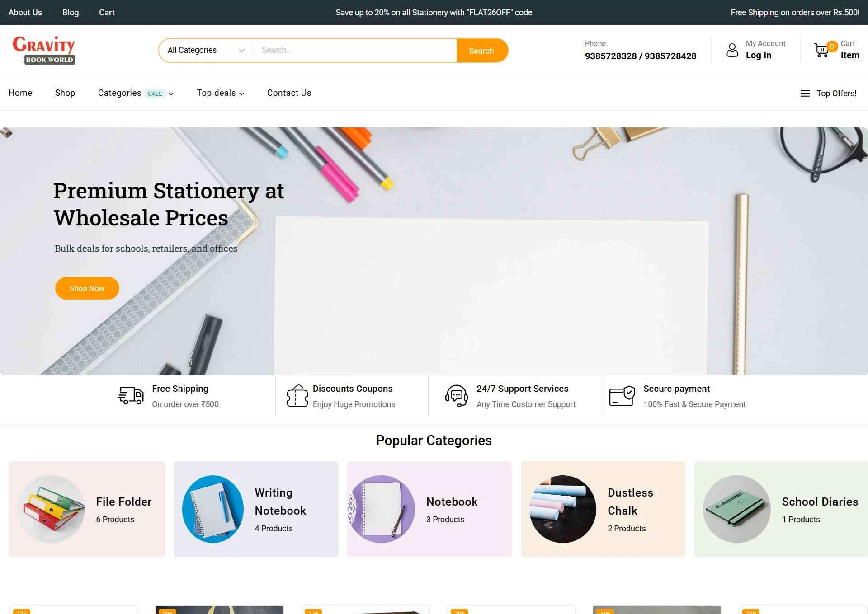Expand the Top deals menu

[x=220, y=93]
